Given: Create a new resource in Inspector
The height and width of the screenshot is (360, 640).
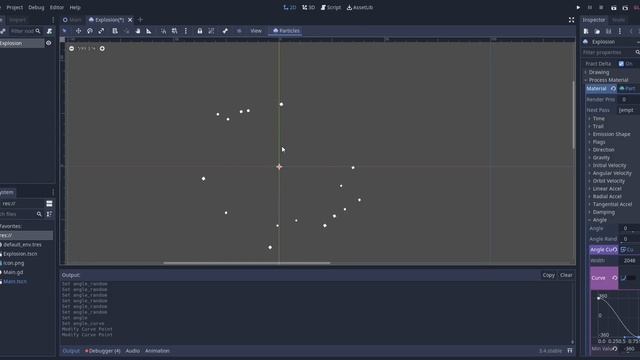Looking at the screenshot, I should pos(586,31).
